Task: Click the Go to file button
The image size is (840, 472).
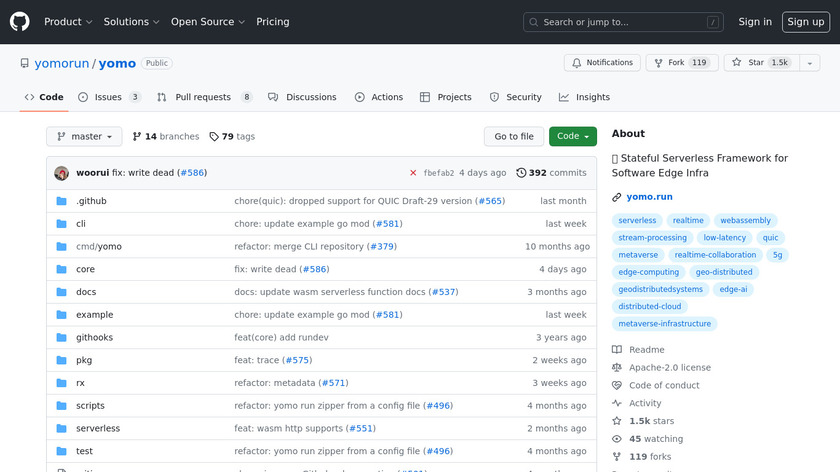Action: tap(514, 137)
